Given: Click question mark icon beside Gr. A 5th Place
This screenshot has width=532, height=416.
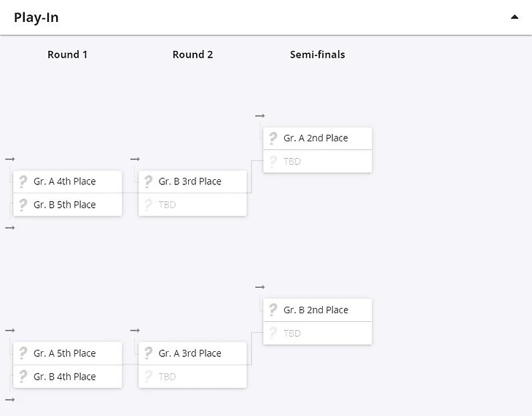Looking at the screenshot, I should 23,353.
